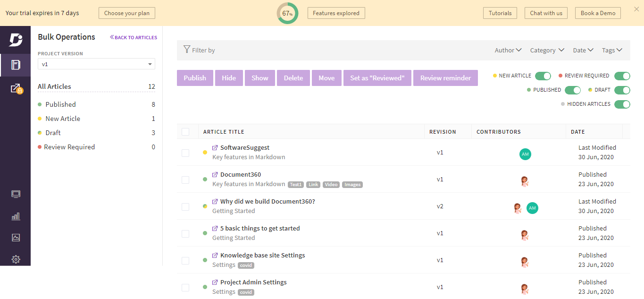Toggle the New Article status switch
Viewport: 644px width, 299px height.
[x=543, y=76]
